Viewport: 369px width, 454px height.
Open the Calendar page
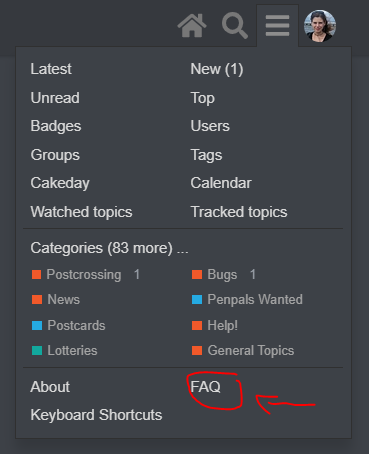[x=221, y=183]
